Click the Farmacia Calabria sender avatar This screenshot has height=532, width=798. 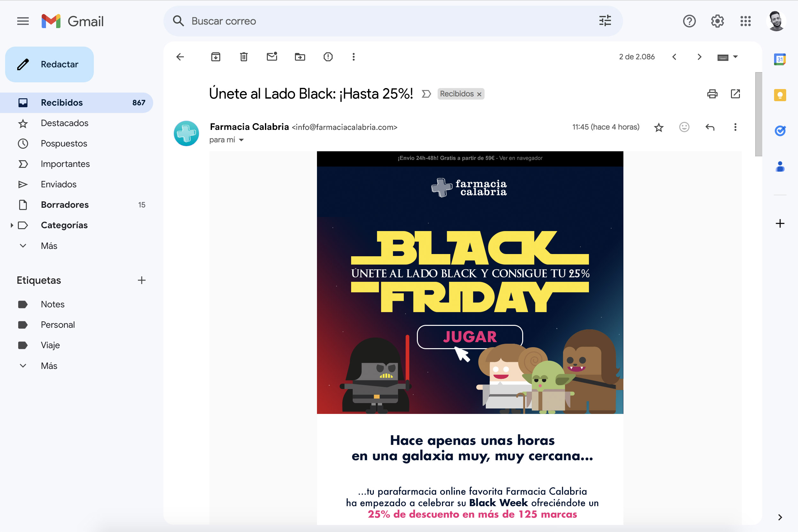(x=186, y=133)
